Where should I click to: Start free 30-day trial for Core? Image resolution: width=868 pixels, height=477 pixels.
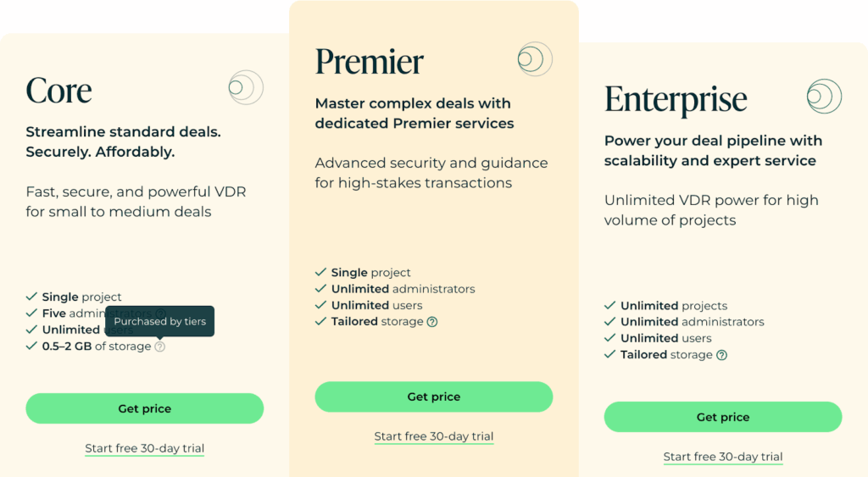[x=144, y=448]
